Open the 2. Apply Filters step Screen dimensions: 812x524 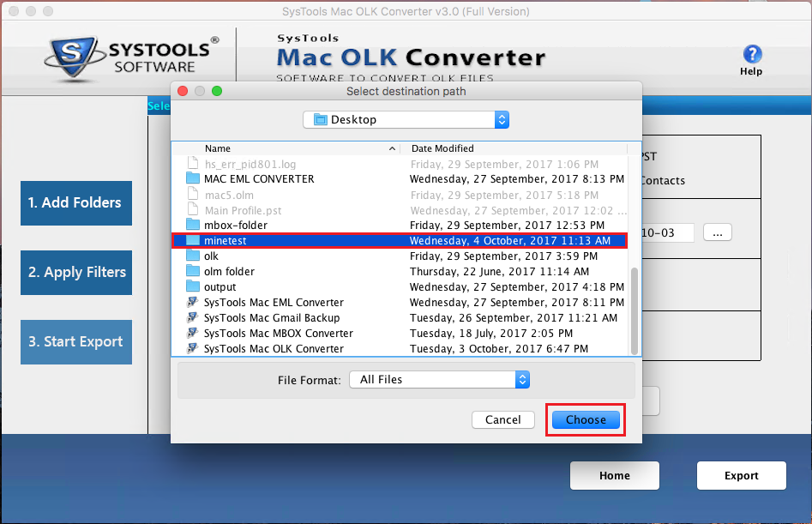[76, 273]
